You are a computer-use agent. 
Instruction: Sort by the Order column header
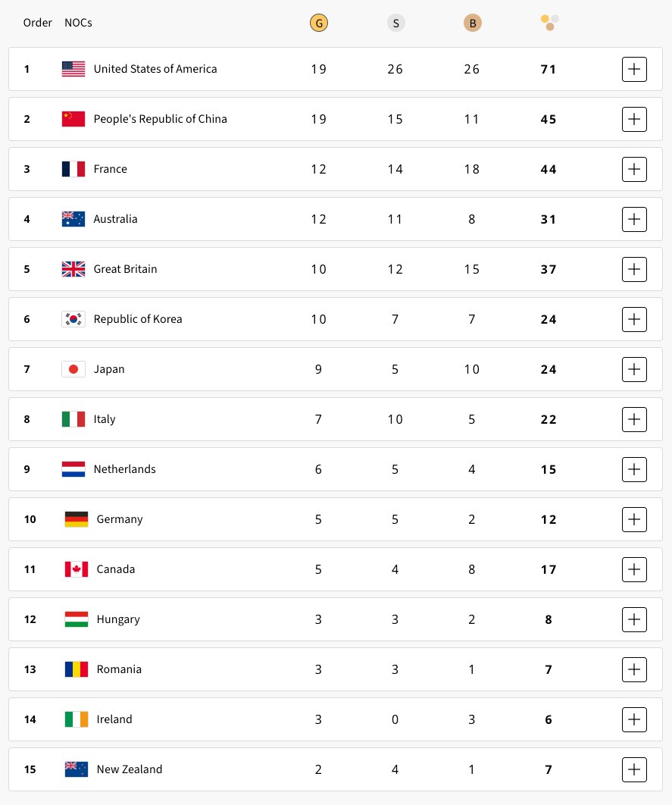click(38, 23)
